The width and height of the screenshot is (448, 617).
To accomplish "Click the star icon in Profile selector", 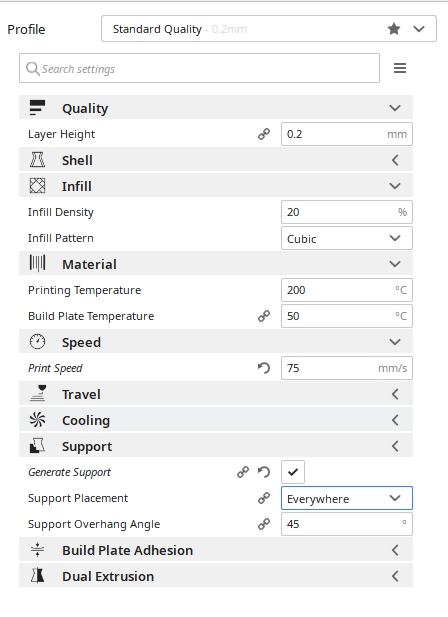I will (394, 29).
